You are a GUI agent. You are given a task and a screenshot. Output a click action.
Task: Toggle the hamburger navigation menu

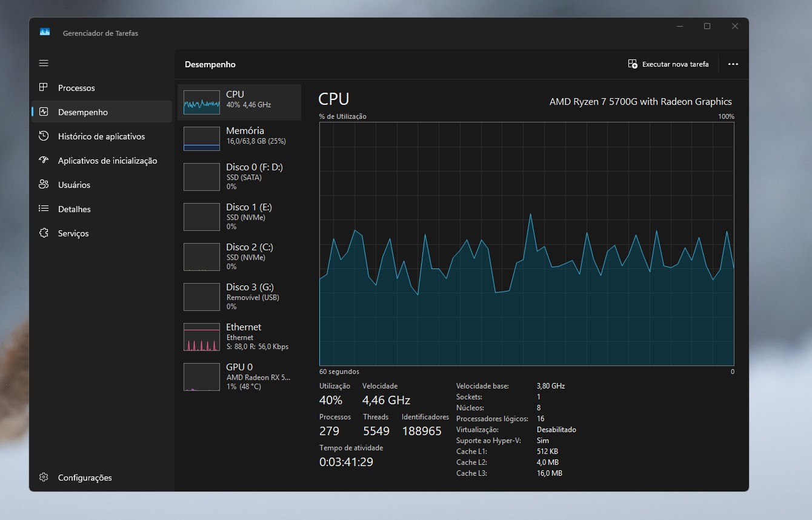coord(44,64)
